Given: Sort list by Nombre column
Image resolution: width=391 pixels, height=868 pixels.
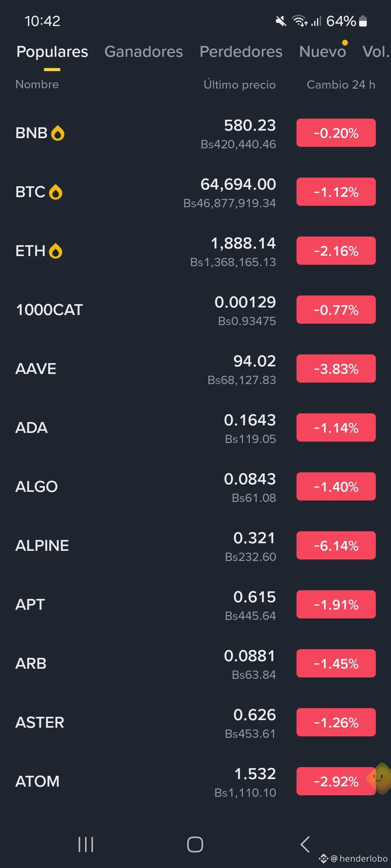Looking at the screenshot, I should [37, 84].
